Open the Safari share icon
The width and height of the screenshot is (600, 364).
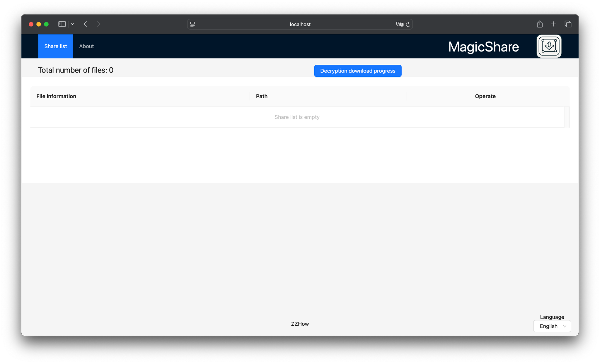[x=540, y=24]
